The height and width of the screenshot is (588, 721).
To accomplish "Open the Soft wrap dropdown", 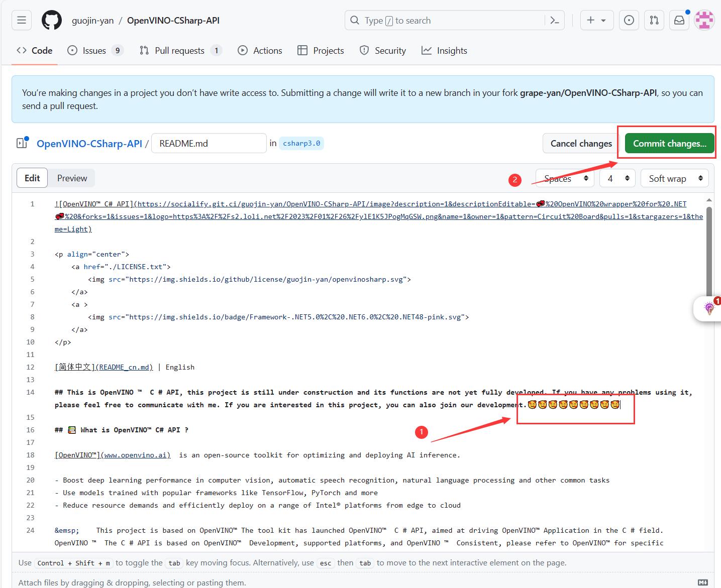I will 675,178.
